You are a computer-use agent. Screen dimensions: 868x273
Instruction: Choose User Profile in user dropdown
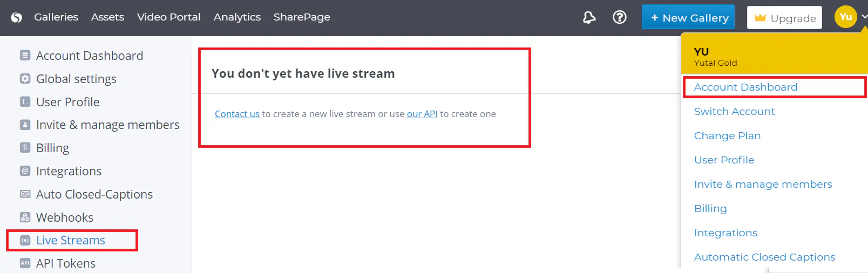pyautogui.click(x=724, y=160)
